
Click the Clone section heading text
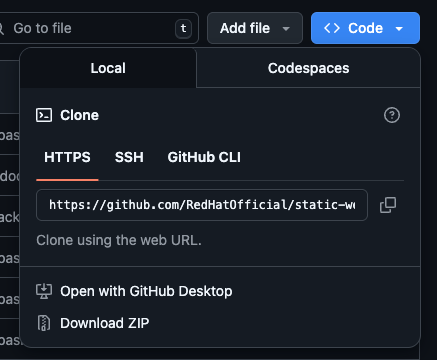pyautogui.click(x=79, y=115)
